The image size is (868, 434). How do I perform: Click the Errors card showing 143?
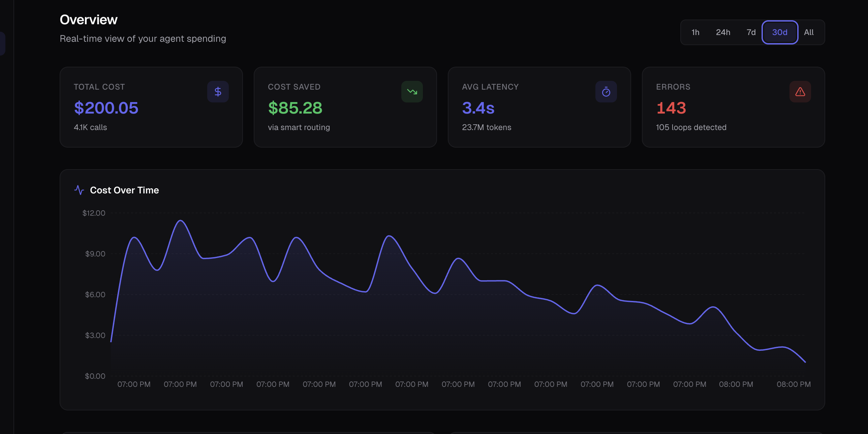tap(733, 107)
